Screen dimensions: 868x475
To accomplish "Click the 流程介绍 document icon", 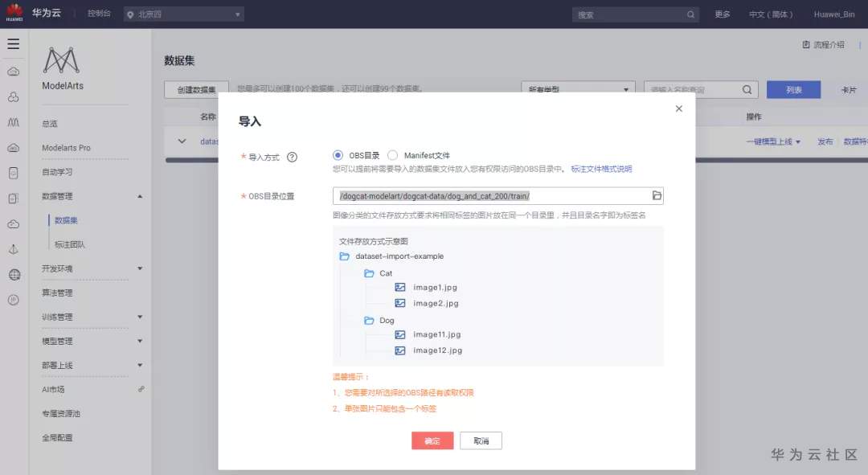I will [x=806, y=44].
